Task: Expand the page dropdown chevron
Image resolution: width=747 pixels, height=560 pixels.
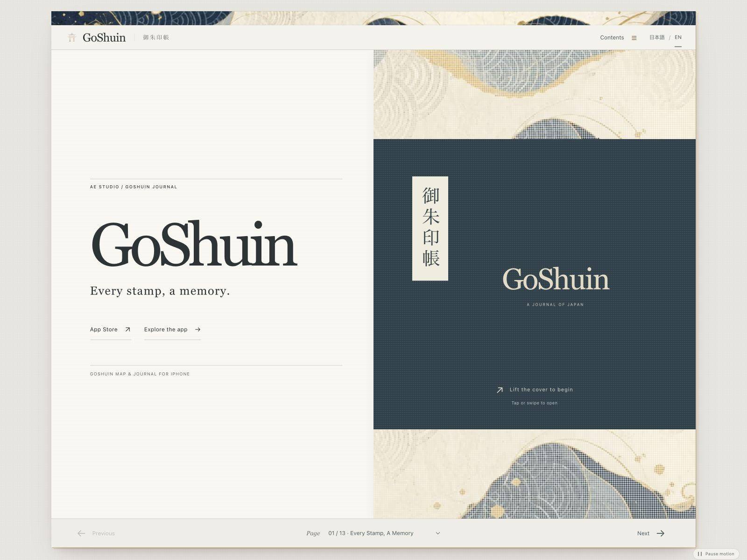Action: (437, 533)
